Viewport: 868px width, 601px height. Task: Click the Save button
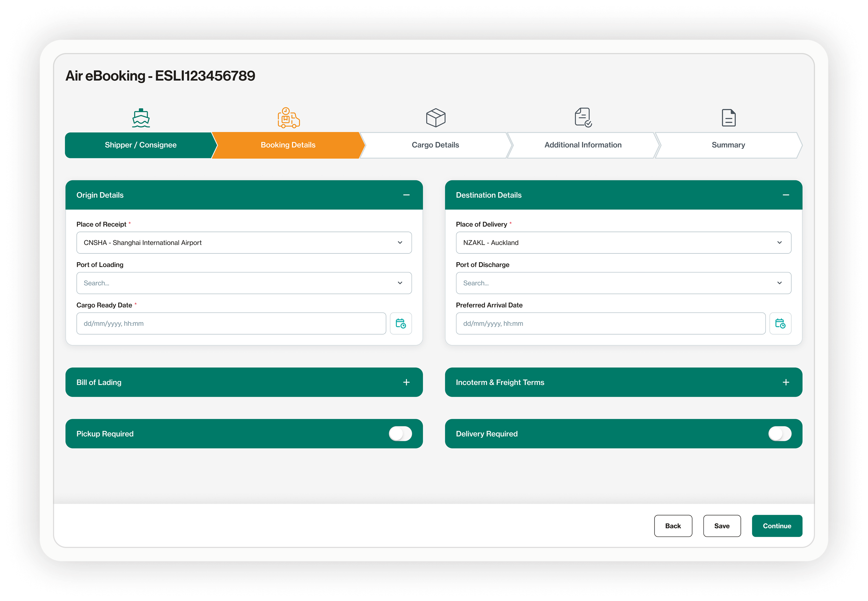coord(722,526)
